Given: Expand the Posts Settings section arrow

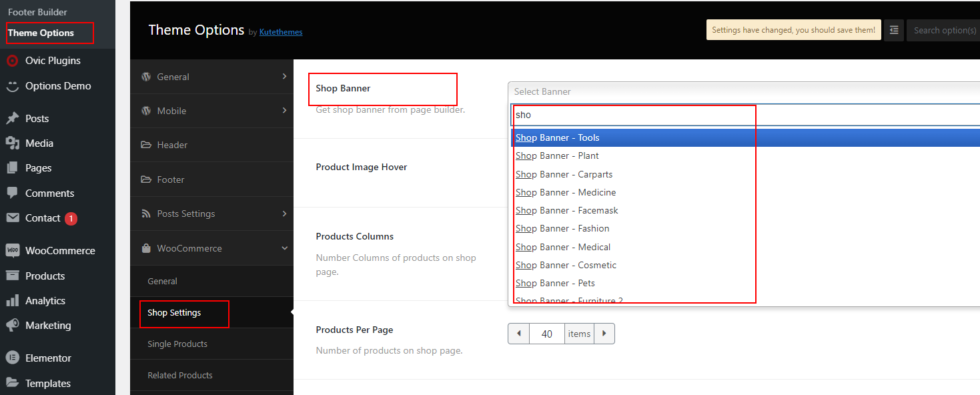Looking at the screenshot, I should tap(285, 214).
